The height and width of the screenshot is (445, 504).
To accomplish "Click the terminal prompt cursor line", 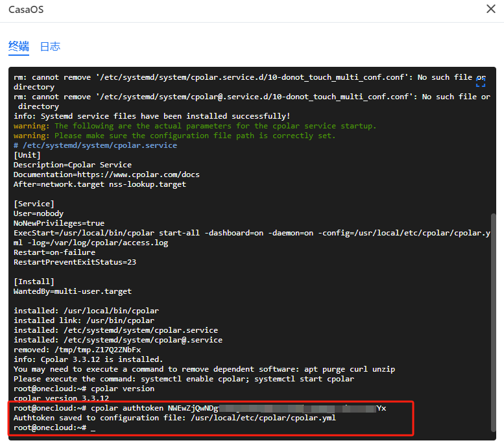I will coord(54,427).
